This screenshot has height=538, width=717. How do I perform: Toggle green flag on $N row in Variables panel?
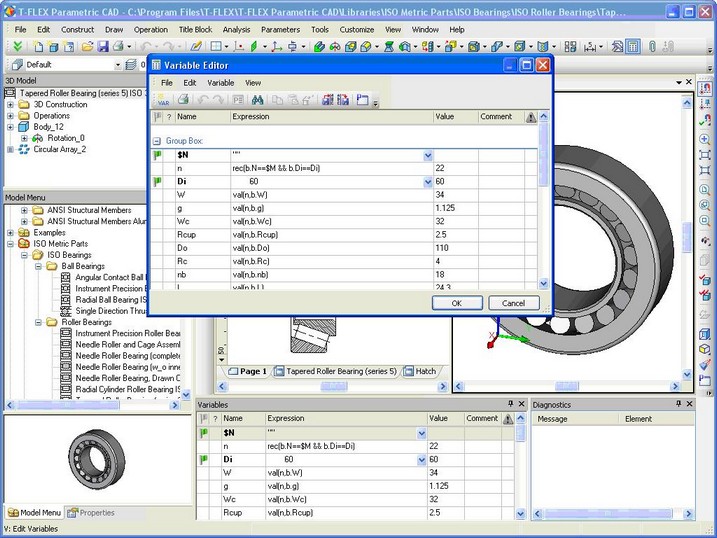(204, 432)
